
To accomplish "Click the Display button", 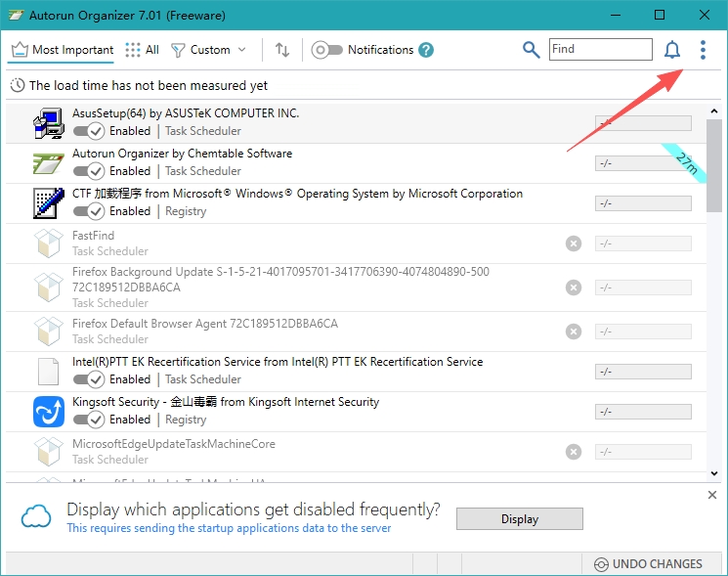I will pyautogui.click(x=520, y=519).
